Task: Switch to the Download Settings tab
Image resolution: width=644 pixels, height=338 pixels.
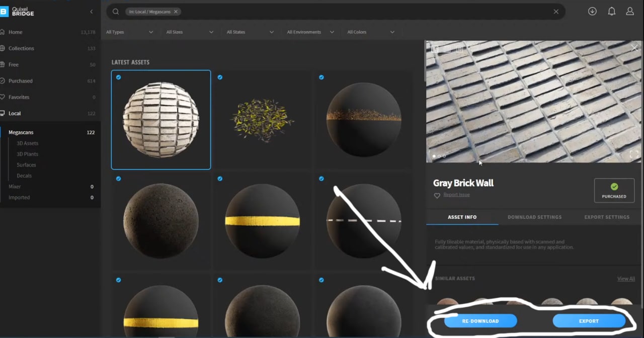Action: coord(534,217)
